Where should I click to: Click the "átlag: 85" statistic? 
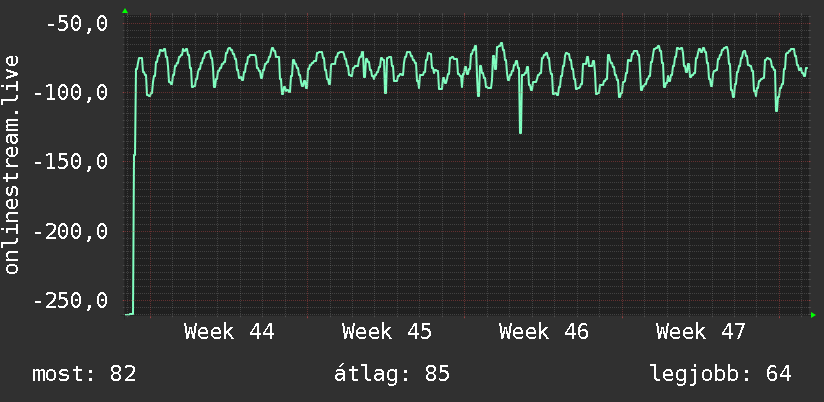coord(392,374)
